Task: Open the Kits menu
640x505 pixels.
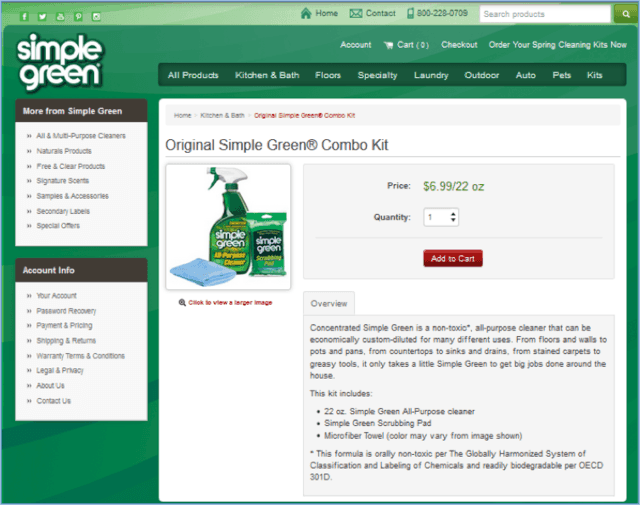Action: 595,75
